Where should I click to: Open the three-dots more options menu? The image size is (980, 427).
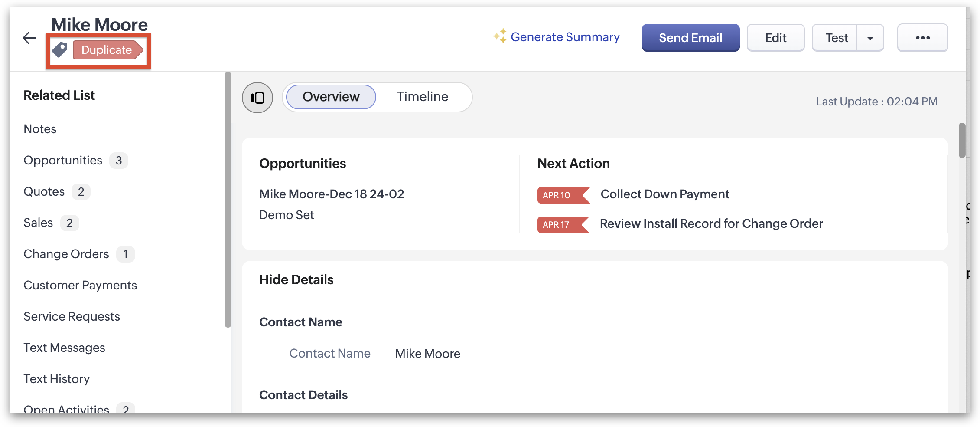point(922,38)
